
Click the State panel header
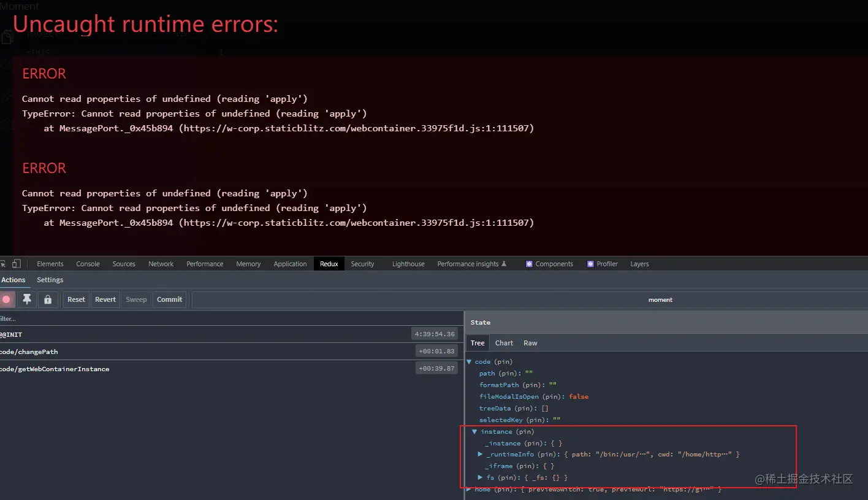click(x=666, y=322)
